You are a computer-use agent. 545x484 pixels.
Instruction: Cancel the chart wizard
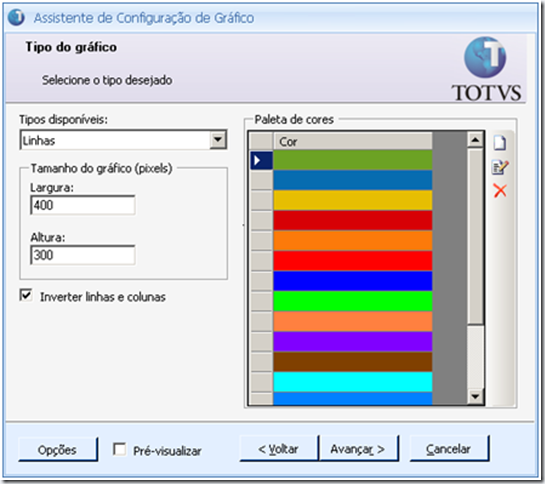pos(449,449)
